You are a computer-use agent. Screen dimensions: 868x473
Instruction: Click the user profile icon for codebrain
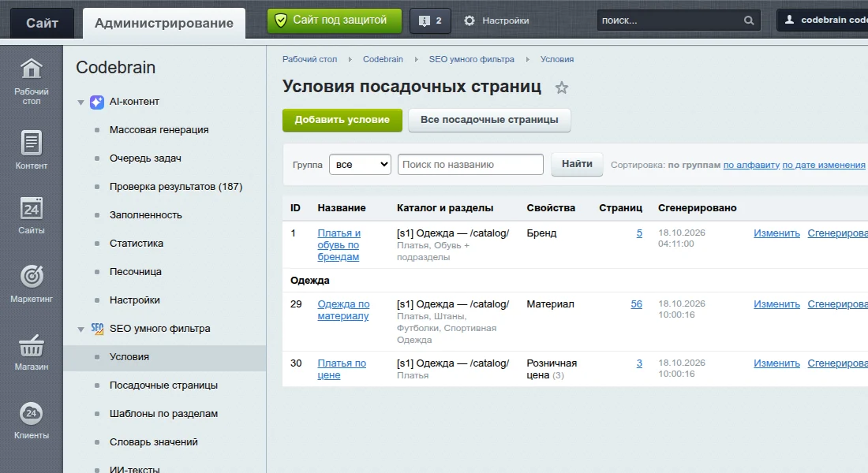(789, 20)
